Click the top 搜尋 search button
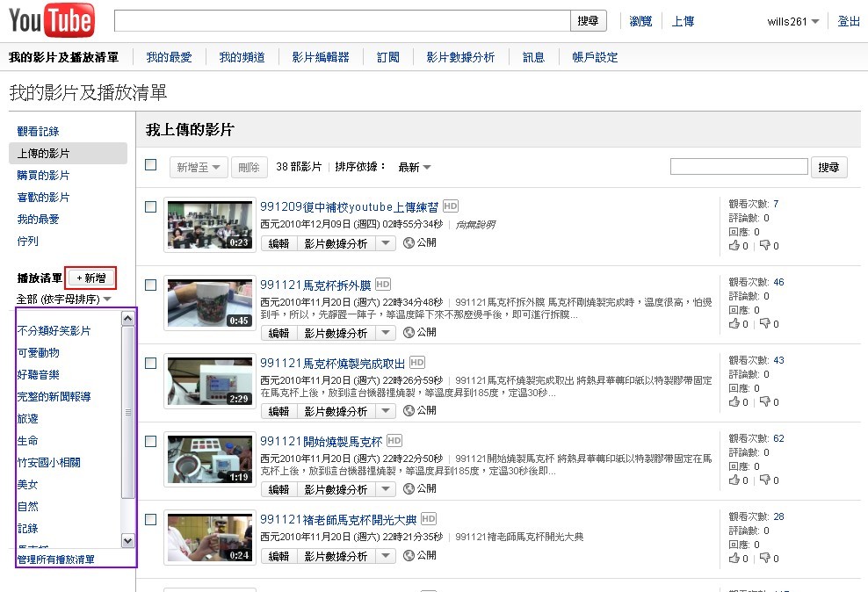 click(588, 21)
